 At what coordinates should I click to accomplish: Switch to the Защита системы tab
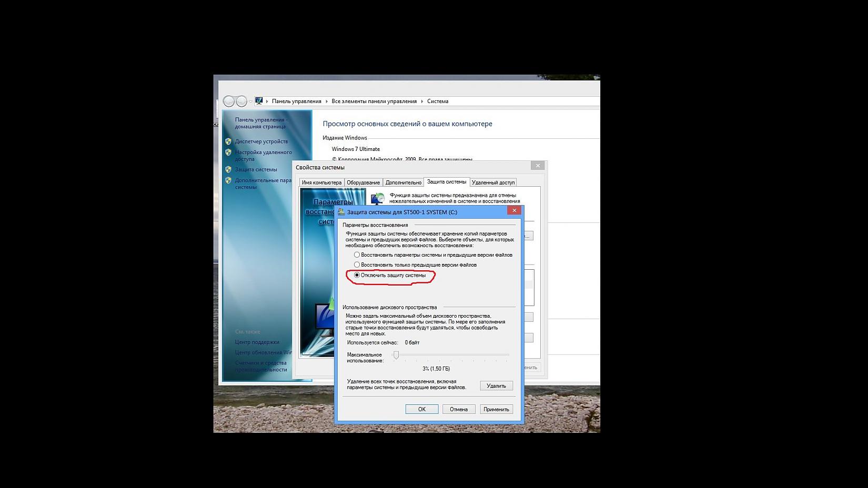coord(447,182)
